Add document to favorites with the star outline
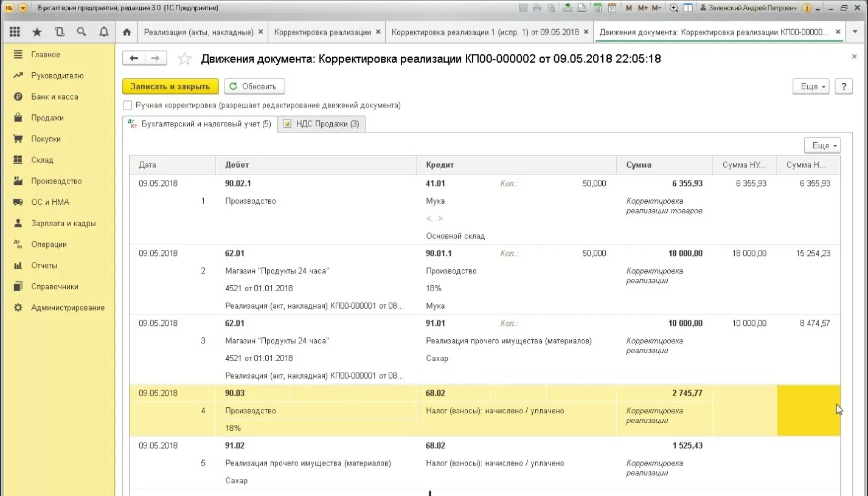This screenshot has height=496, width=868. 184,59
